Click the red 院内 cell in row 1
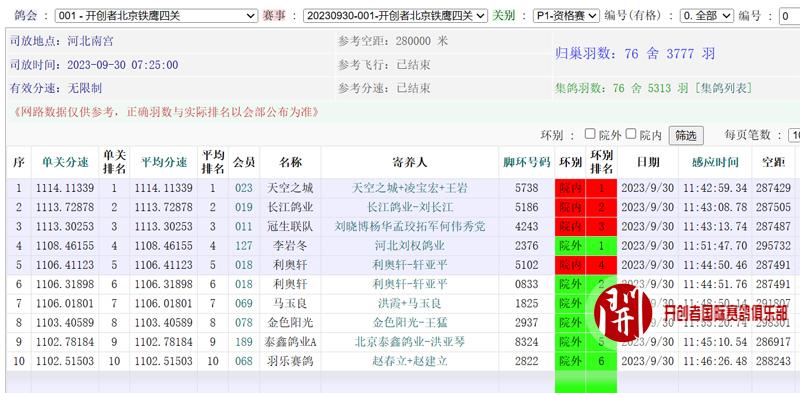The height and width of the screenshot is (393, 800). tap(570, 188)
